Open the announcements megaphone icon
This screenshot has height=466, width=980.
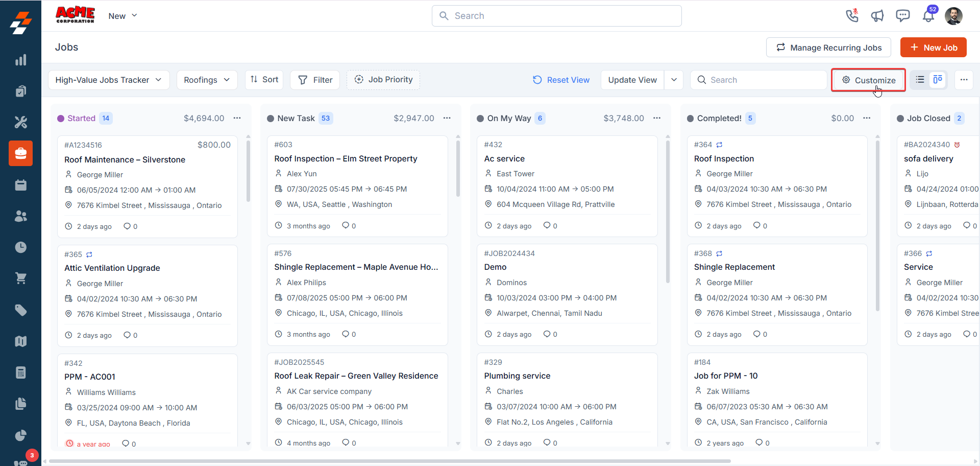877,16
